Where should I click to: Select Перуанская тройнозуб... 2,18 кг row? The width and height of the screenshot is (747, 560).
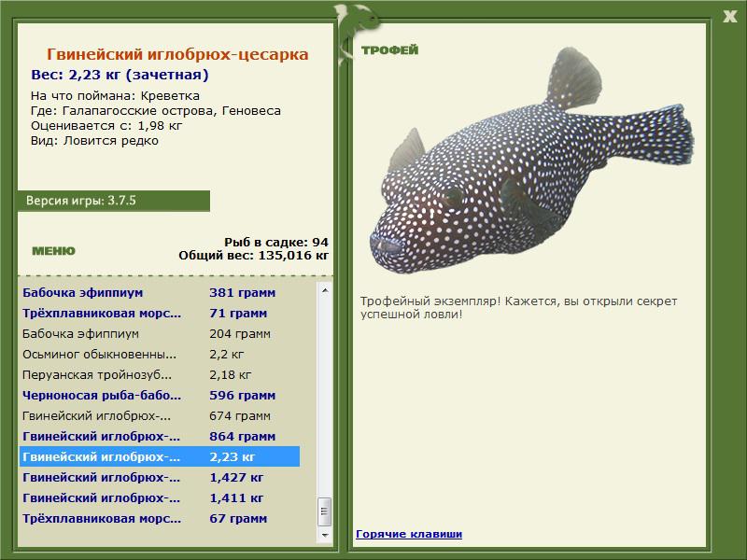point(160,374)
